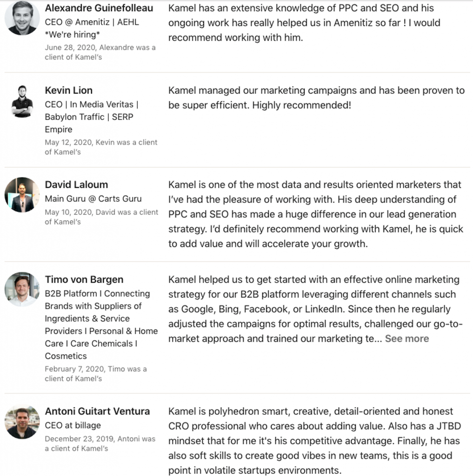Viewport: 473px width, 476px height.
Task: Click Timo's 'B2B Platform I Connecting' headline
Action: (x=98, y=294)
